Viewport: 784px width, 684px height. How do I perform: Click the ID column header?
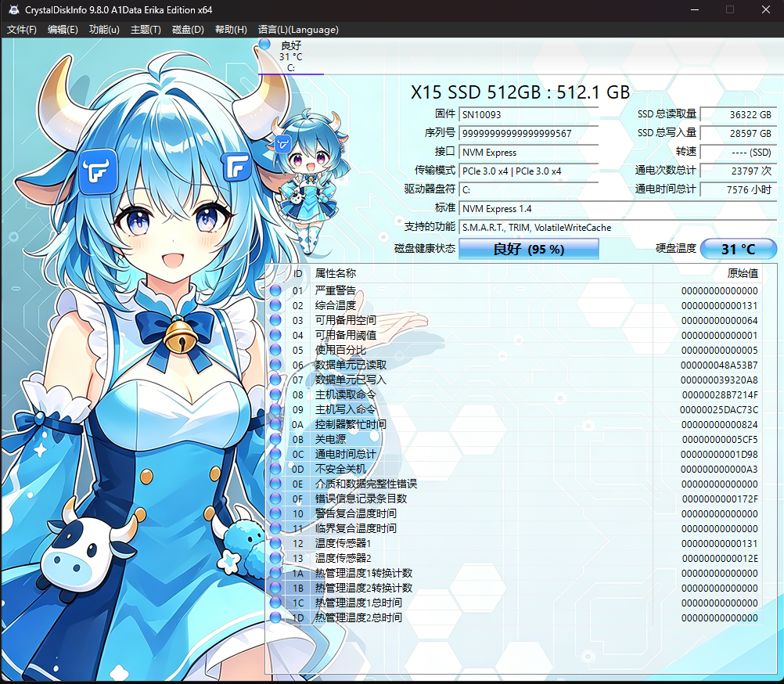[297, 273]
